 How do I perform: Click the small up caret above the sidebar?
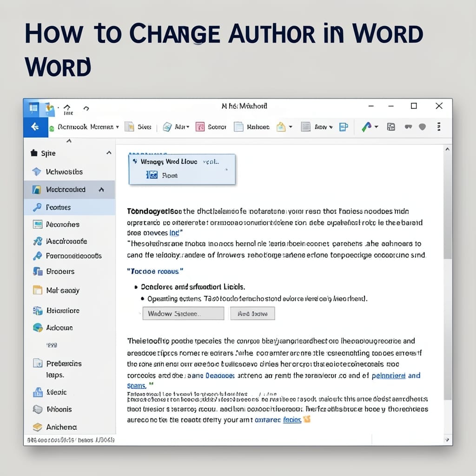click(69, 141)
